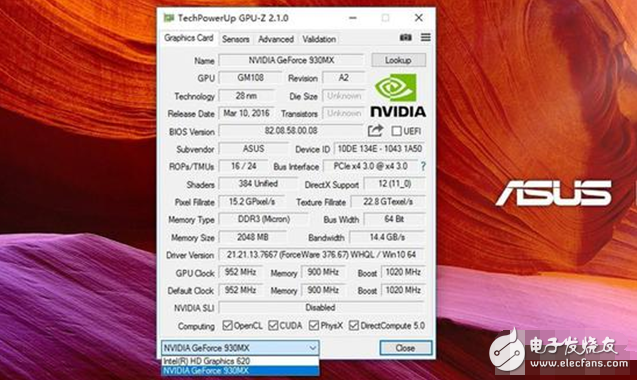
Task: Click the BIOS share/export arrow icon
Action: coord(375,130)
